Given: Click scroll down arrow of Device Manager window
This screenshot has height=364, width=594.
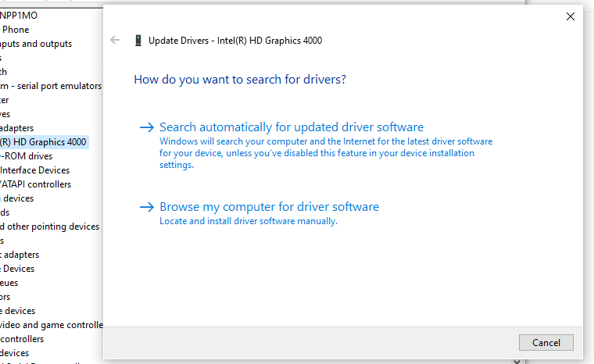Looking at the screenshot, I should (x=517, y=362).
